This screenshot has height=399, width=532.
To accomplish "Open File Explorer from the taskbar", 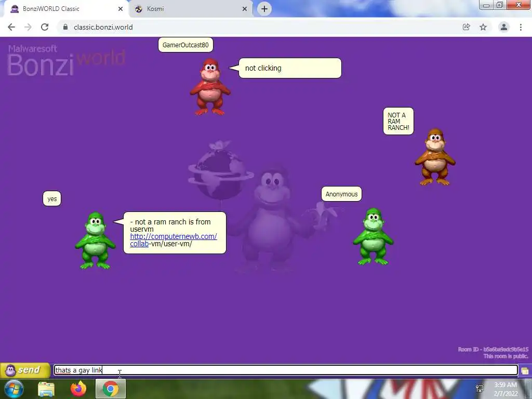I will click(x=46, y=389).
